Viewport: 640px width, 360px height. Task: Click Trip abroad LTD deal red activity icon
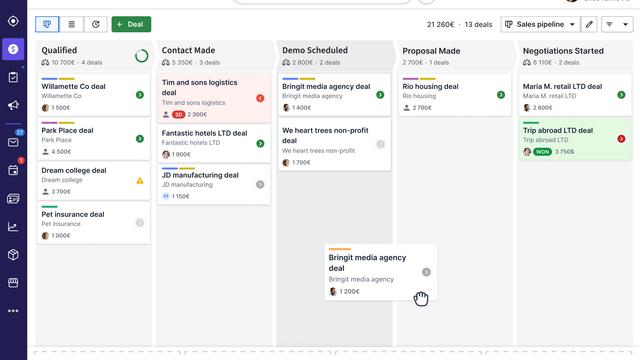point(621,139)
